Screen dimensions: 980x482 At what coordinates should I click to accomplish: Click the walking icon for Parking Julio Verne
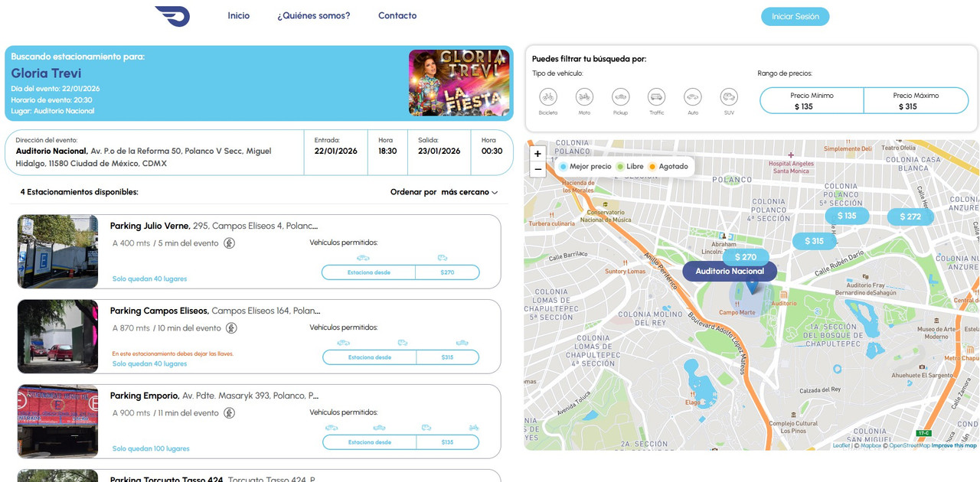click(229, 243)
